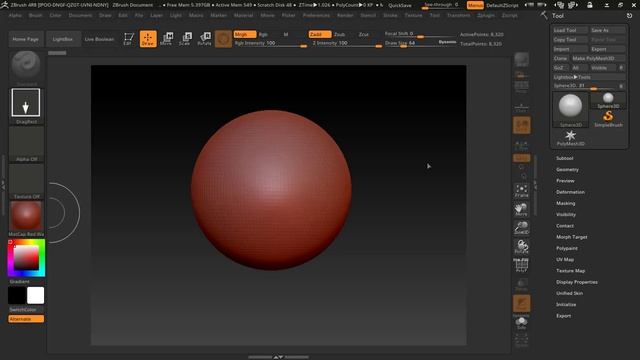
Task: Click the Import button in Tool panel
Action: point(570,49)
